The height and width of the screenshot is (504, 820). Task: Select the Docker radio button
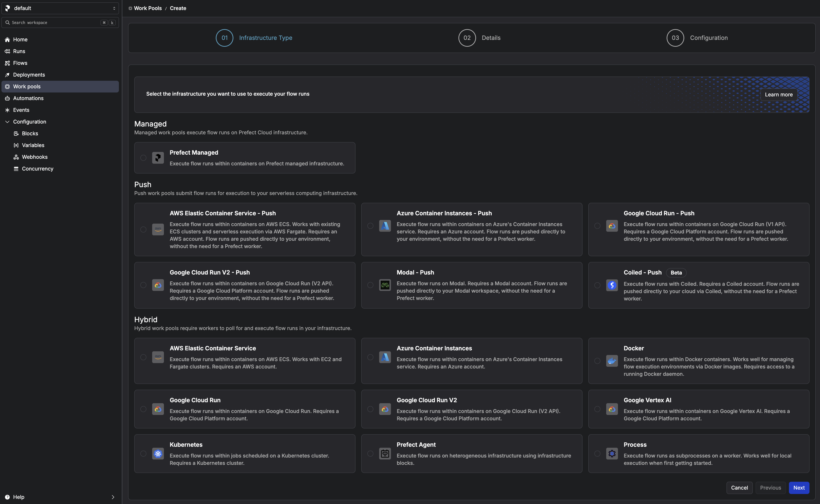point(597,361)
